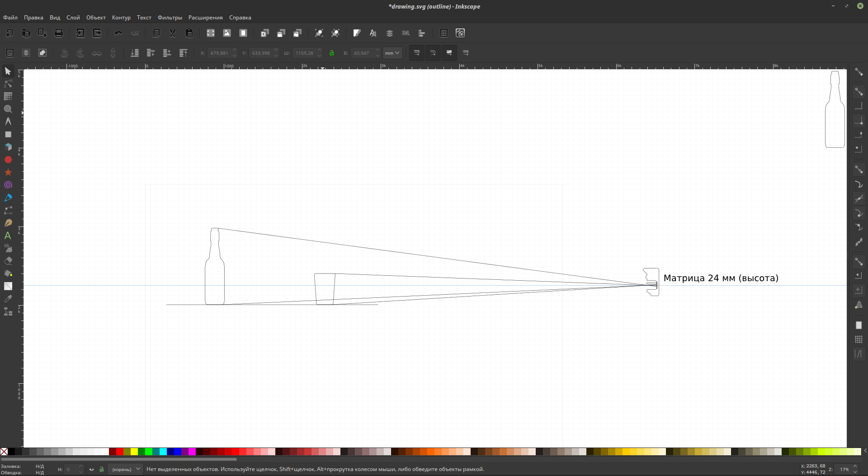Click the Print document button
The height and width of the screenshot is (476, 868).
point(59,33)
